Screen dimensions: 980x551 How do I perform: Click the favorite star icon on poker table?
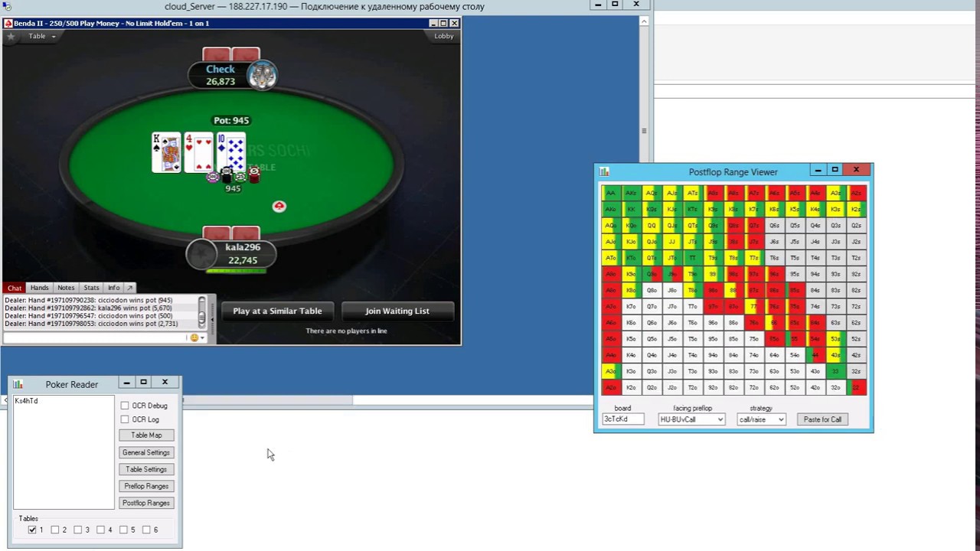[x=11, y=36]
